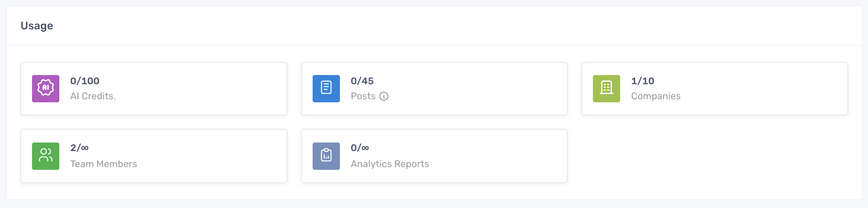
Task: Click the Companies label
Action: pos(656,96)
